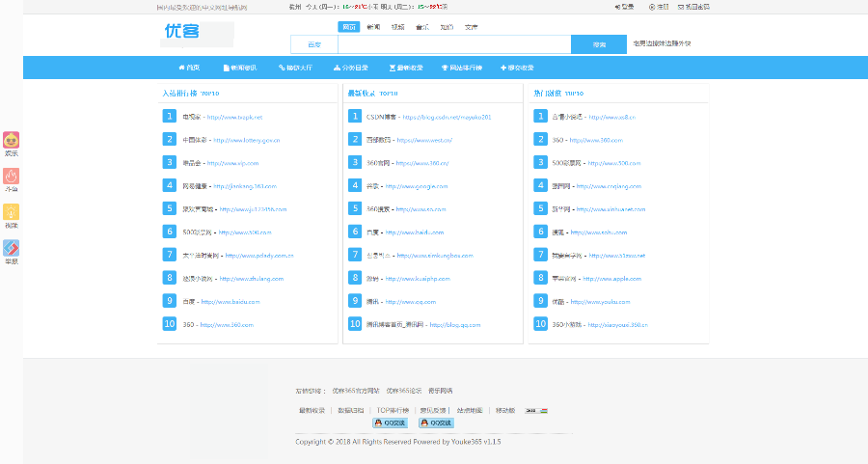This screenshot has height=464, width=868.
Task: Open the document-icon news item in the nav bar
Action: (240, 68)
